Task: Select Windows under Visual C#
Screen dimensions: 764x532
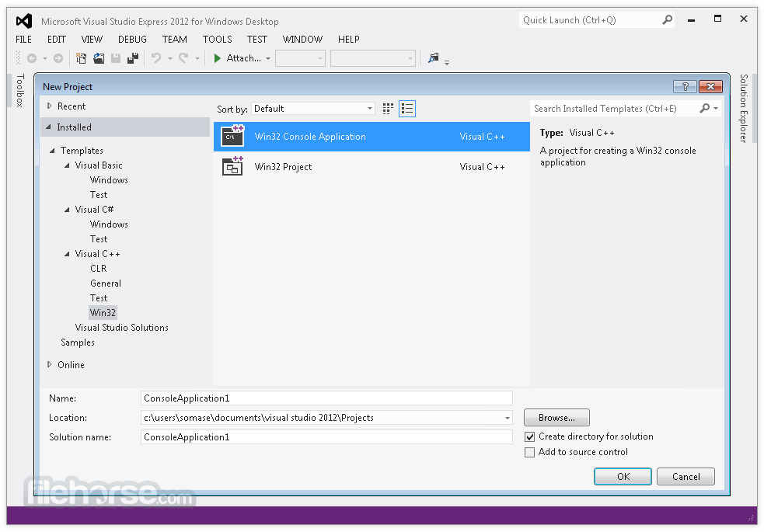Action: [x=109, y=224]
